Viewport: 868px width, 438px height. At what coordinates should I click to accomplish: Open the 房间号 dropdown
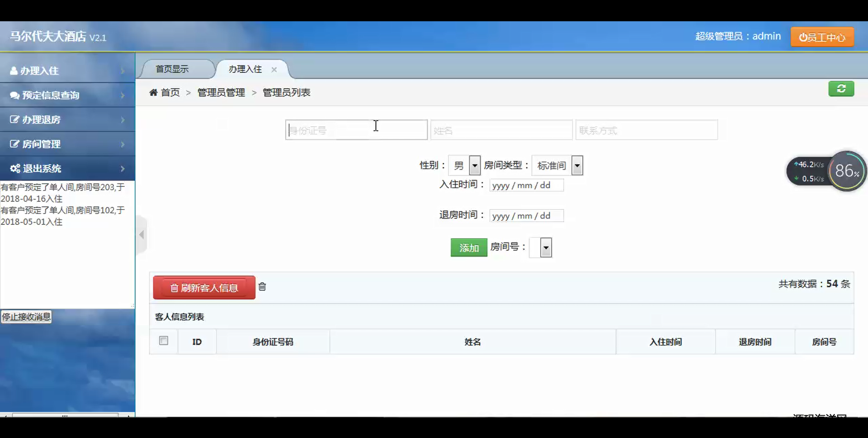[541, 248]
